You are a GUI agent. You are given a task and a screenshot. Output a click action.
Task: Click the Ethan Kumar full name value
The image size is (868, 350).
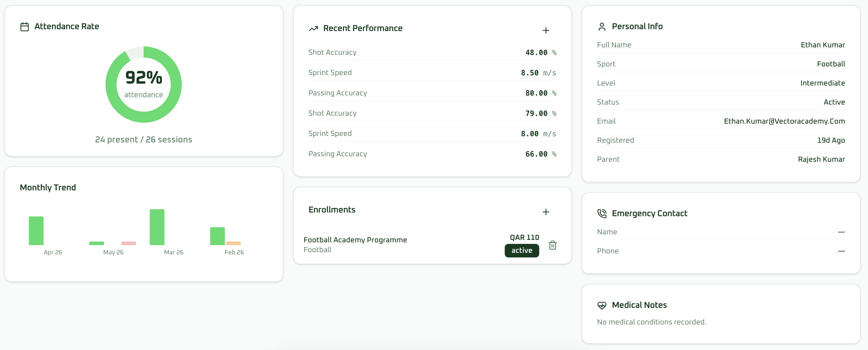tap(823, 45)
